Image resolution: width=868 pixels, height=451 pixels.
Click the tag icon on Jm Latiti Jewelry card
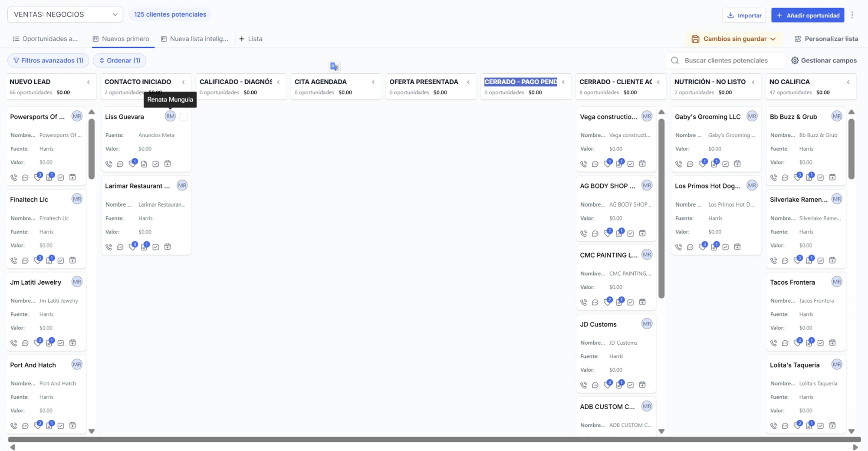[38, 343]
